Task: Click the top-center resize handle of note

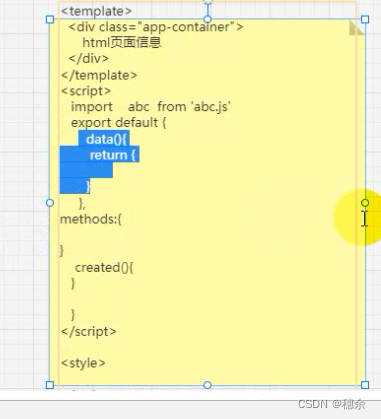Action: coord(207,19)
